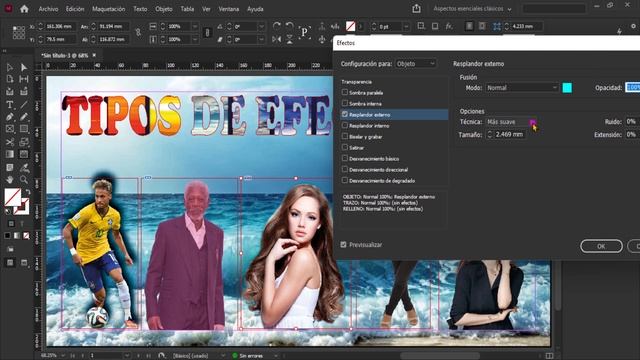Screen dimensions: 640x360
Task: Select the Selection tool arrow
Action: (x=10, y=67)
